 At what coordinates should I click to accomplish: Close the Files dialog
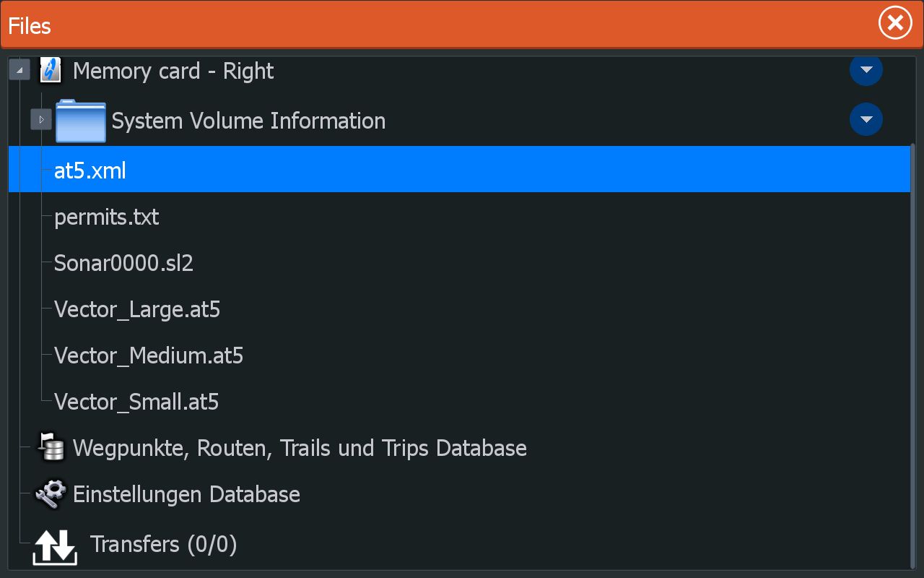click(x=895, y=24)
